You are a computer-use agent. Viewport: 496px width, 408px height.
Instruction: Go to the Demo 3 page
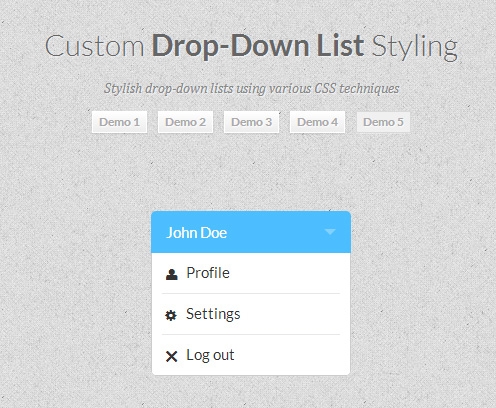(251, 122)
